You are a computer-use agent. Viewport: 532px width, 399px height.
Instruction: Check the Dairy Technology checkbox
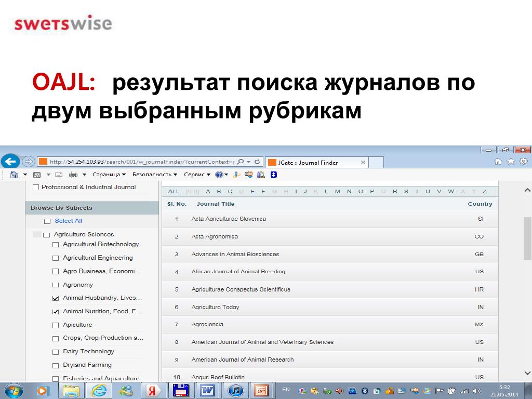tap(56, 352)
